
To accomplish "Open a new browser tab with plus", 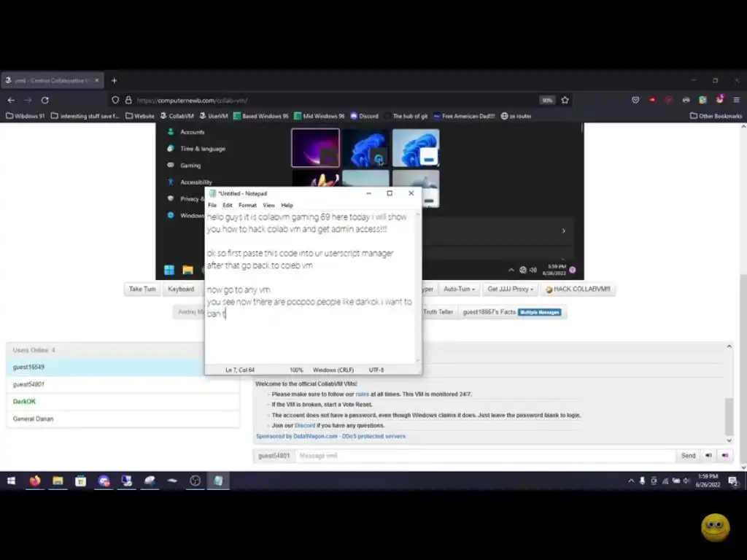I will coord(114,80).
